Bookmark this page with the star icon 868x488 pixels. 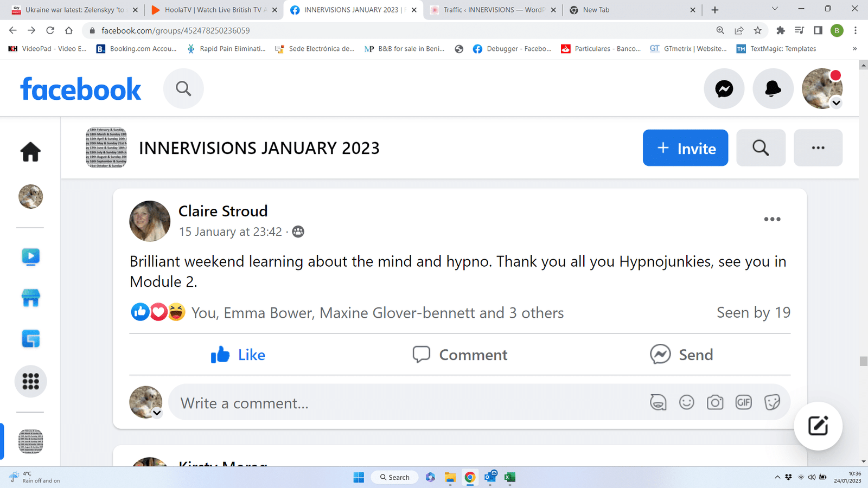[x=757, y=30]
